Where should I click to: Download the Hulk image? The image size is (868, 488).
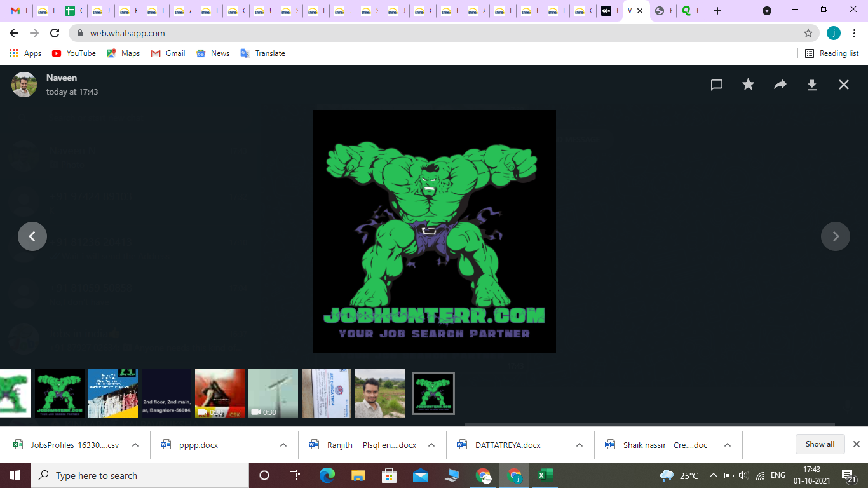tap(812, 85)
